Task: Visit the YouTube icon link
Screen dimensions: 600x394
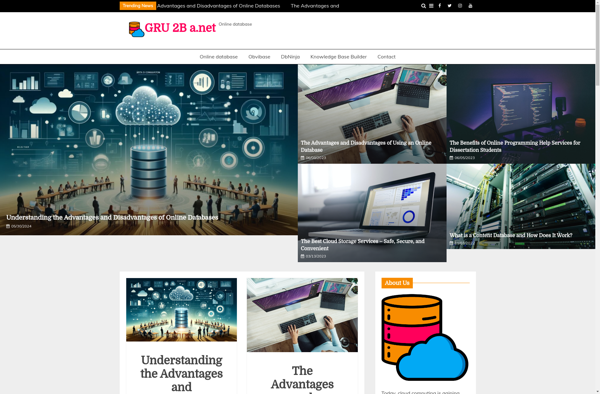Action: tap(470, 6)
